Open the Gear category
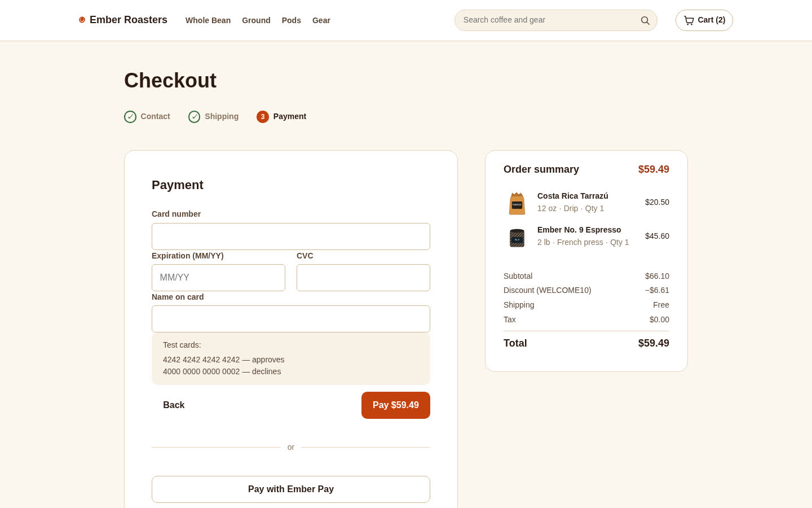This screenshot has width=812, height=508. 321,20
